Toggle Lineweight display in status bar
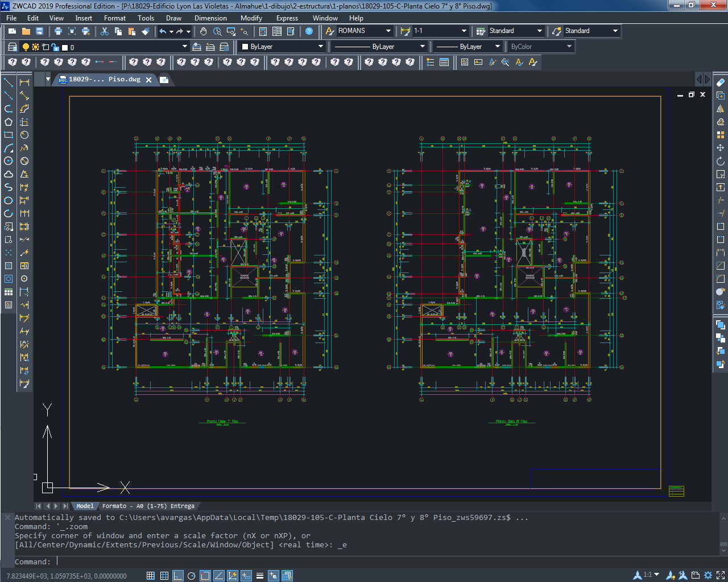This screenshot has height=582, width=728. pyautogui.click(x=259, y=576)
